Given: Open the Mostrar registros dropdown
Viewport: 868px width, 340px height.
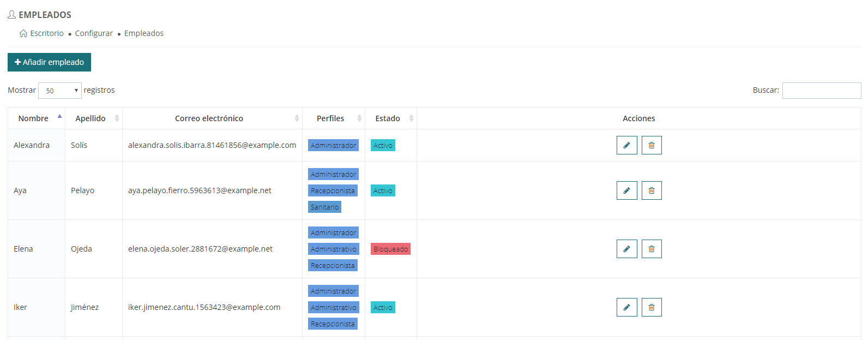Looking at the screenshot, I should point(60,91).
